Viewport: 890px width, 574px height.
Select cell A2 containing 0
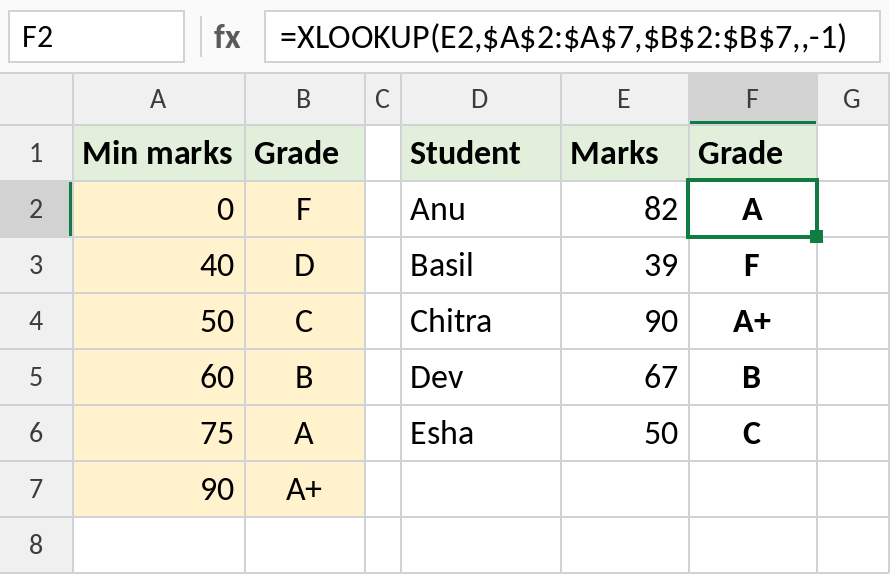[x=159, y=209]
